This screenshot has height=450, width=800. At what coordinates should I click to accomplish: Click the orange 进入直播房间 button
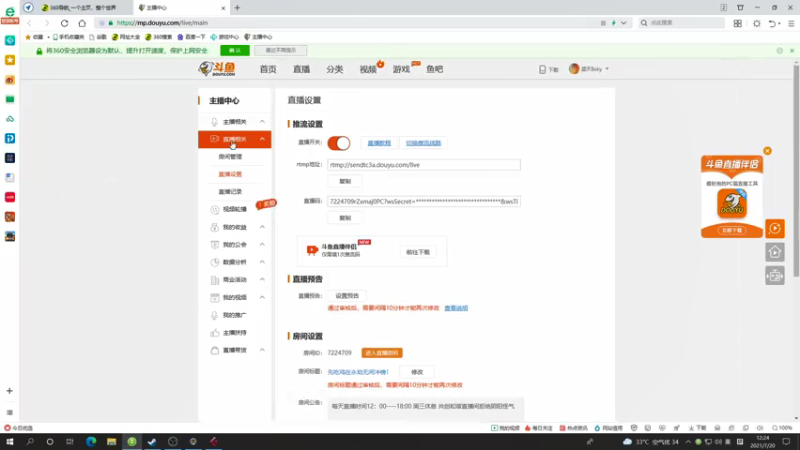tap(382, 353)
